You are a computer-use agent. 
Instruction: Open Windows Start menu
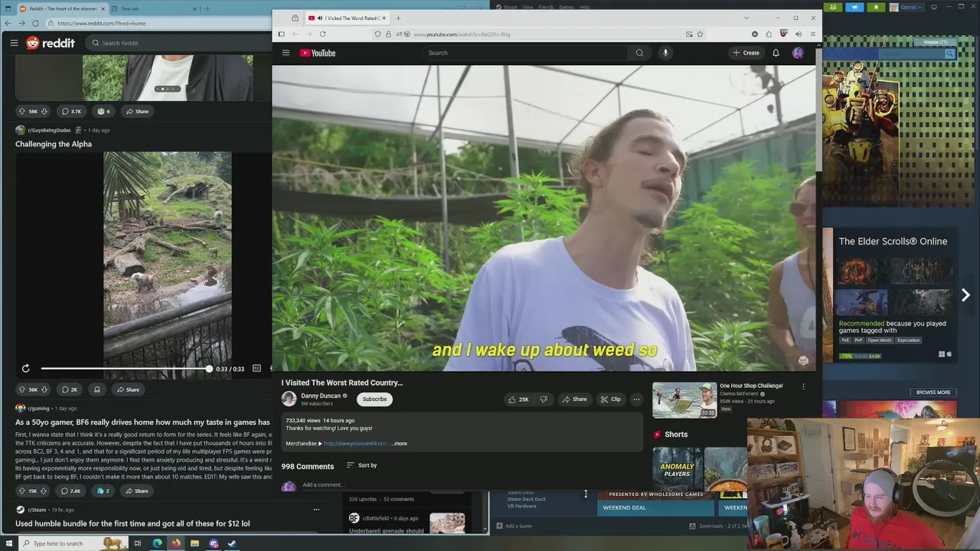point(8,543)
